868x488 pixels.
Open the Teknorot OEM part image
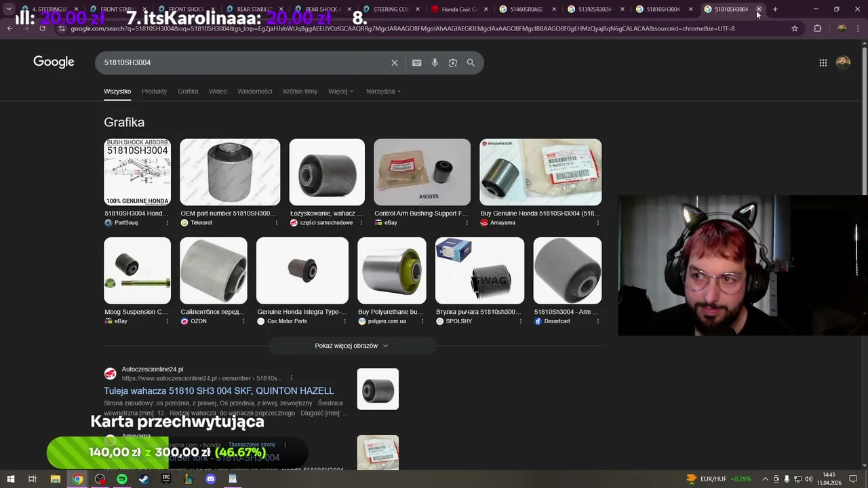pyautogui.click(x=230, y=172)
